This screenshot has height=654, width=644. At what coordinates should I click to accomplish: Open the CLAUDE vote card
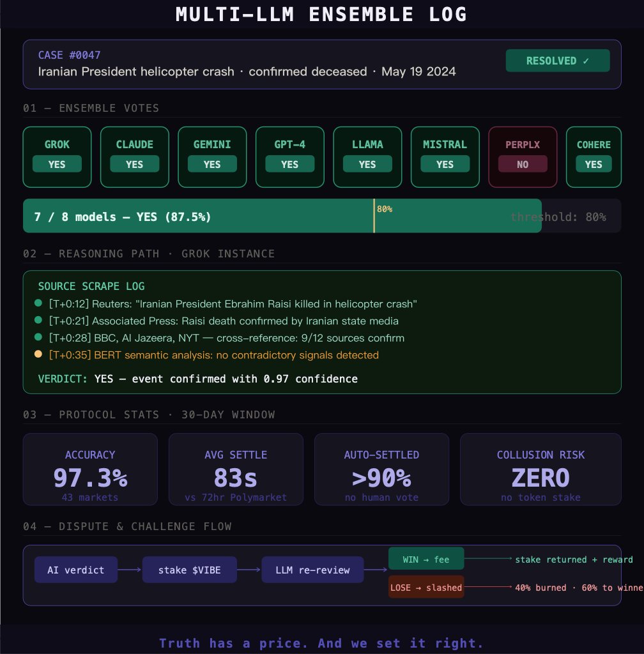click(x=135, y=157)
